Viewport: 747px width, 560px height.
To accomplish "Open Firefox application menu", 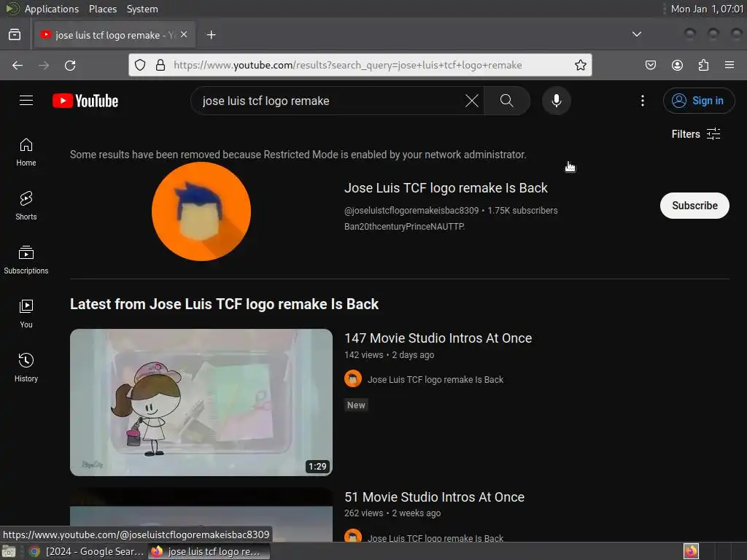I will point(729,65).
